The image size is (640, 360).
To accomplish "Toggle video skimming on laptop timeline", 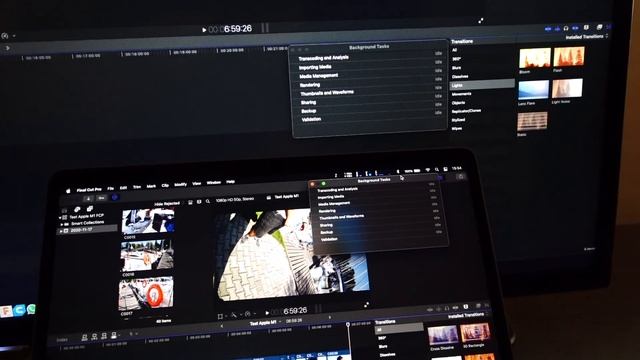I will tap(430, 309).
